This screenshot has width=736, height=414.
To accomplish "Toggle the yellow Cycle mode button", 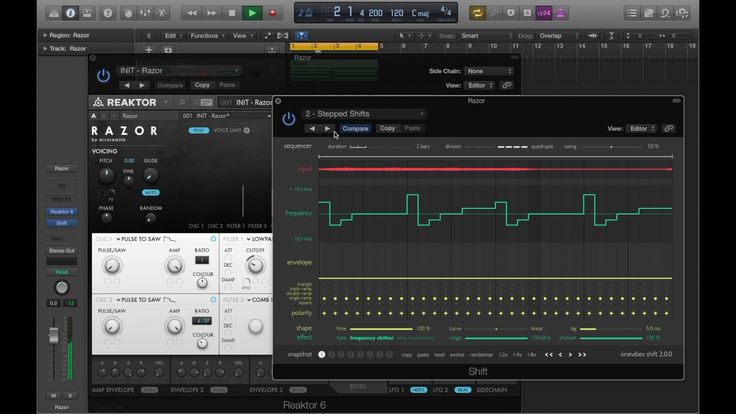I will [477, 13].
